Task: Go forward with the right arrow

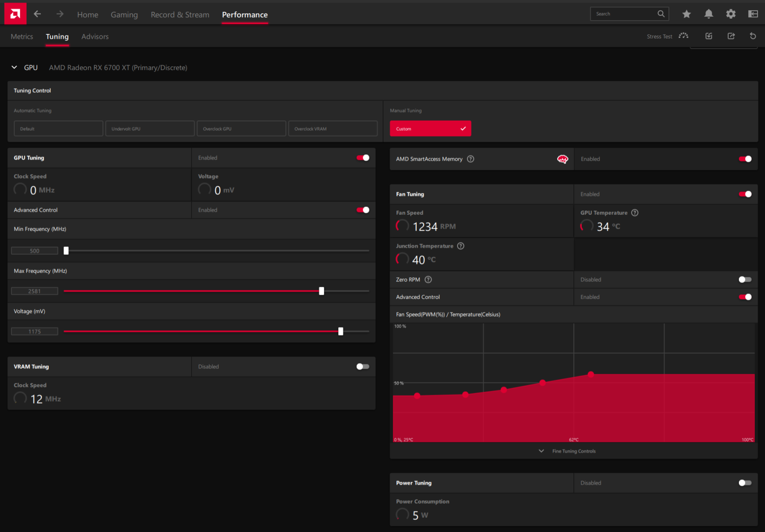Action: (x=60, y=14)
